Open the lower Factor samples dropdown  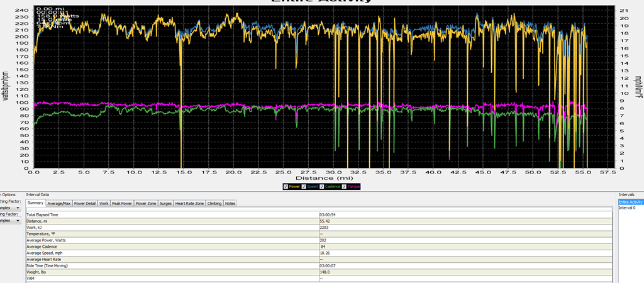(17, 221)
